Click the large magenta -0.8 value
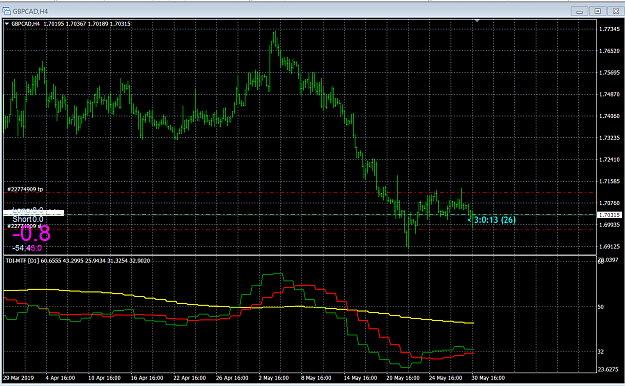 (31, 234)
